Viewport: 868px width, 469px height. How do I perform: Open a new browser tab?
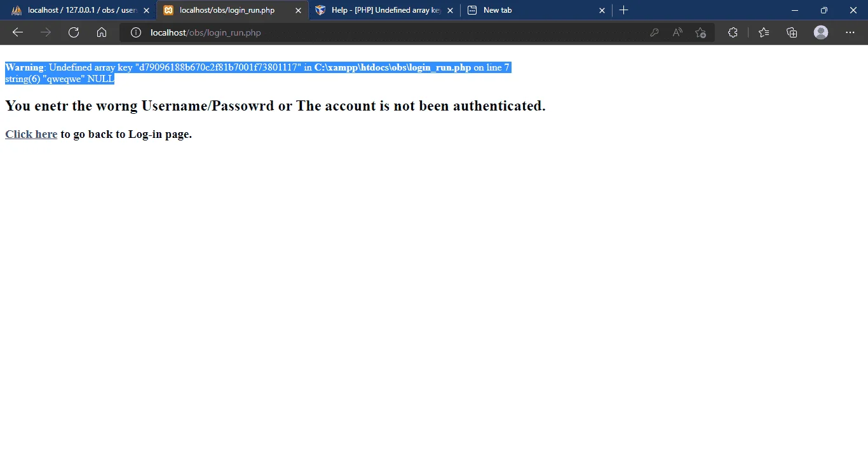(x=624, y=10)
